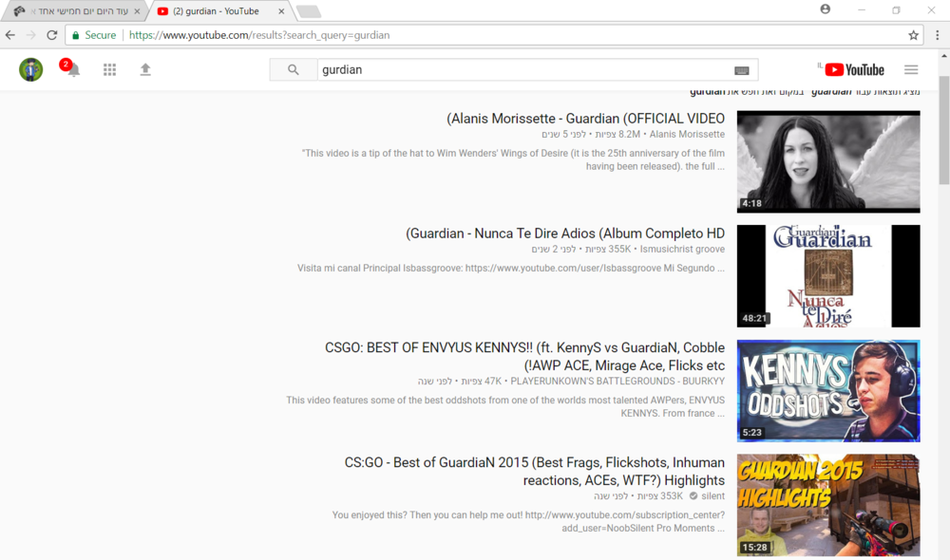
Task: Open the YouTube apps grid
Action: pyautogui.click(x=109, y=69)
